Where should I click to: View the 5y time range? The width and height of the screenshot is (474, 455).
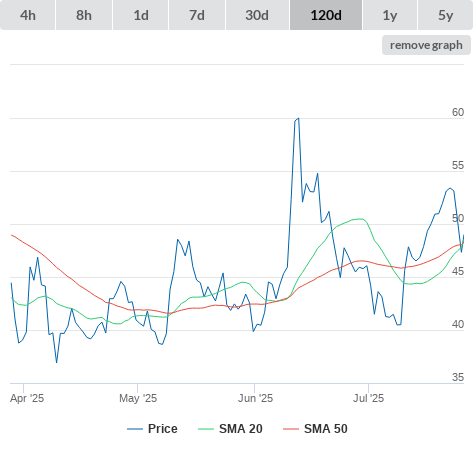446,15
